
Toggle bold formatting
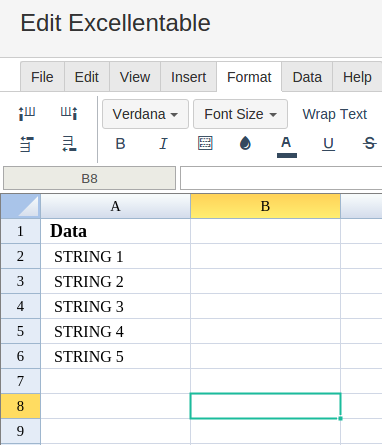pyautogui.click(x=120, y=144)
